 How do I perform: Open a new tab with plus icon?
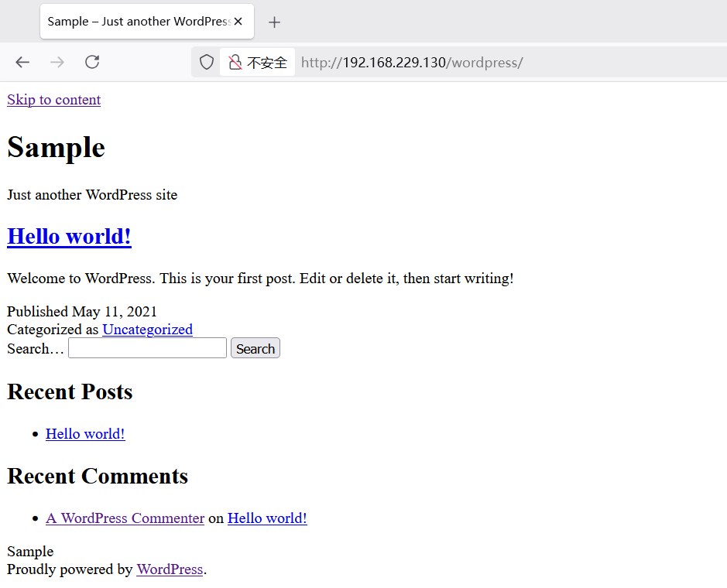point(274,22)
